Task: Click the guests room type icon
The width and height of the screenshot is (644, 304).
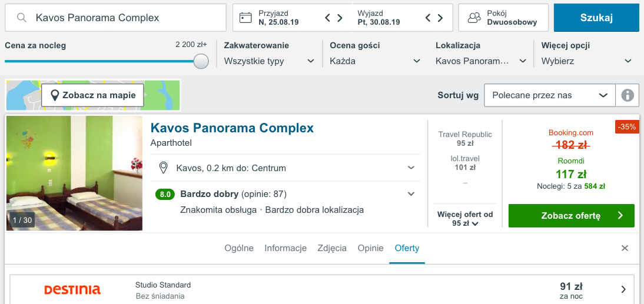Action: [474, 18]
